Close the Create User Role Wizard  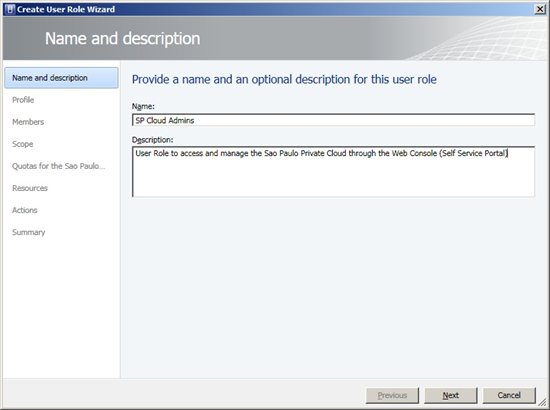pos(540,9)
